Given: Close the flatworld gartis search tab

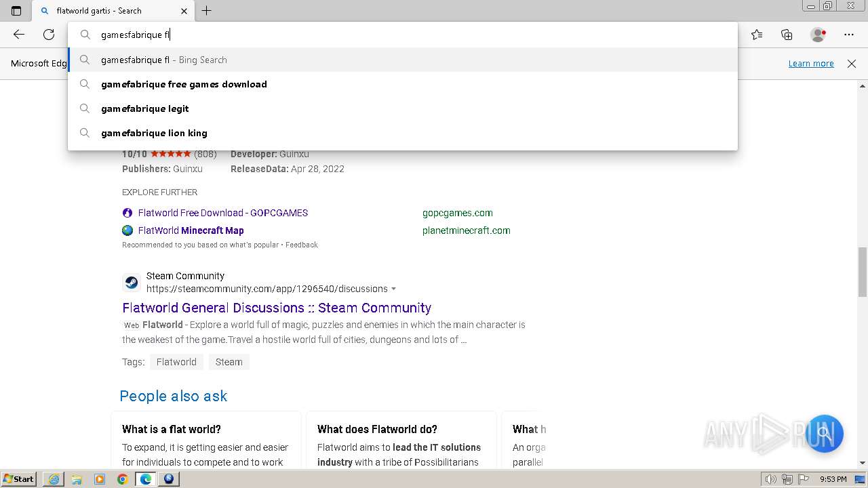Looking at the screenshot, I should pos(184,11).
